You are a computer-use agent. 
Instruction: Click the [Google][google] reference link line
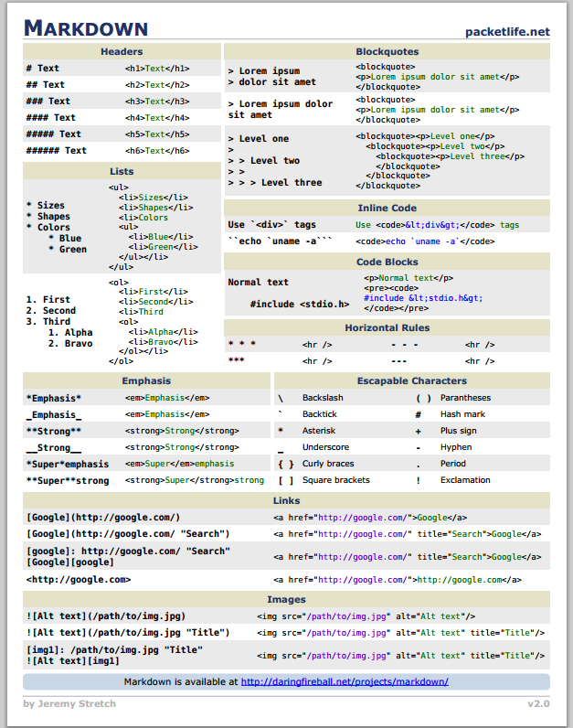(x=70, y=562)
